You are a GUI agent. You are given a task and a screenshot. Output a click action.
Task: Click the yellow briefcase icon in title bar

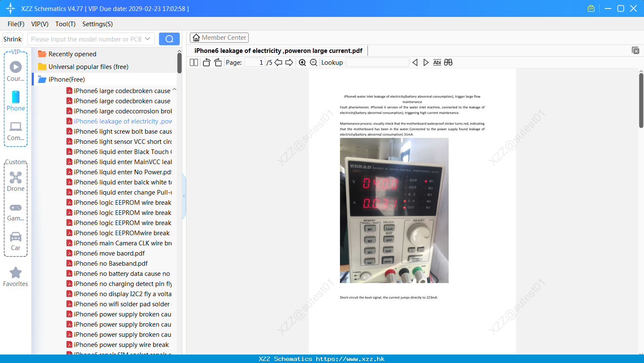tap(591, 8)
